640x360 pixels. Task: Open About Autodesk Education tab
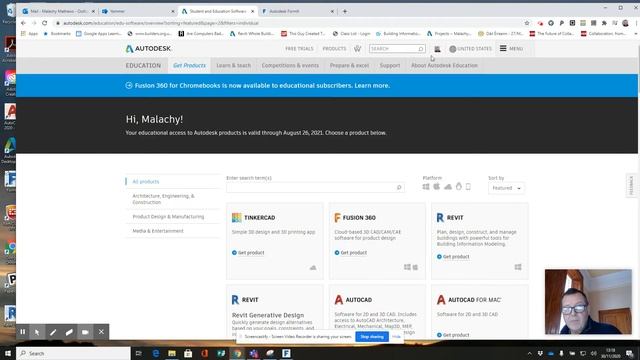click(x=444, y=65)
